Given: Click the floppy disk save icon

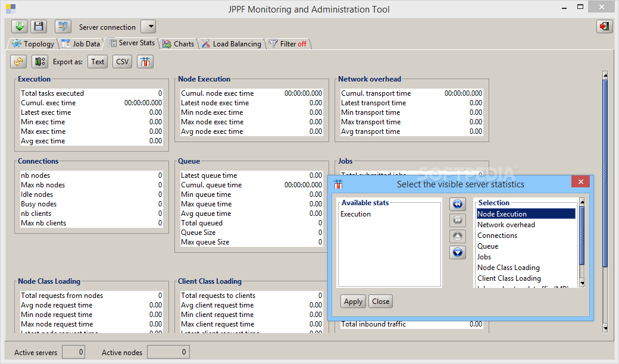Looking at the screenshot, I should pos(39,26).
